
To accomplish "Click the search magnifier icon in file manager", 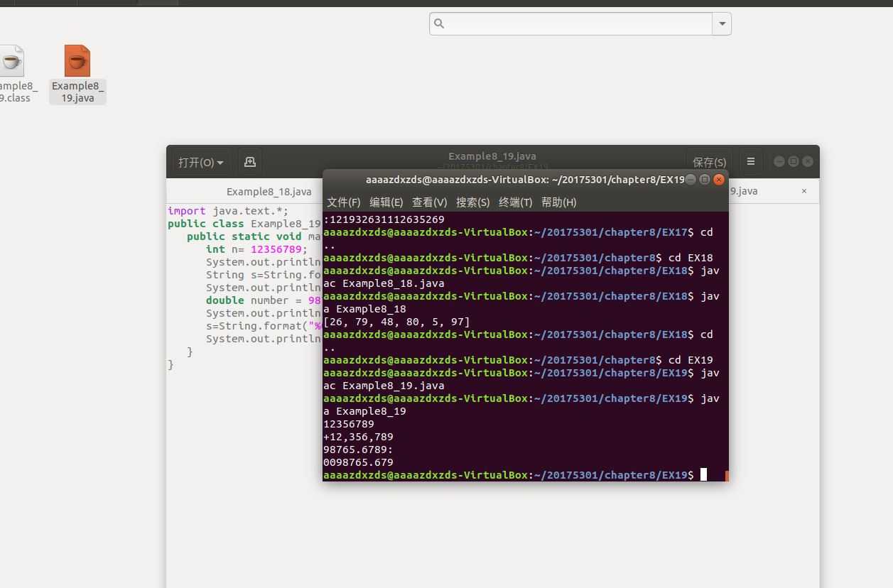I will pyautogui.click(x=439, y=23).
